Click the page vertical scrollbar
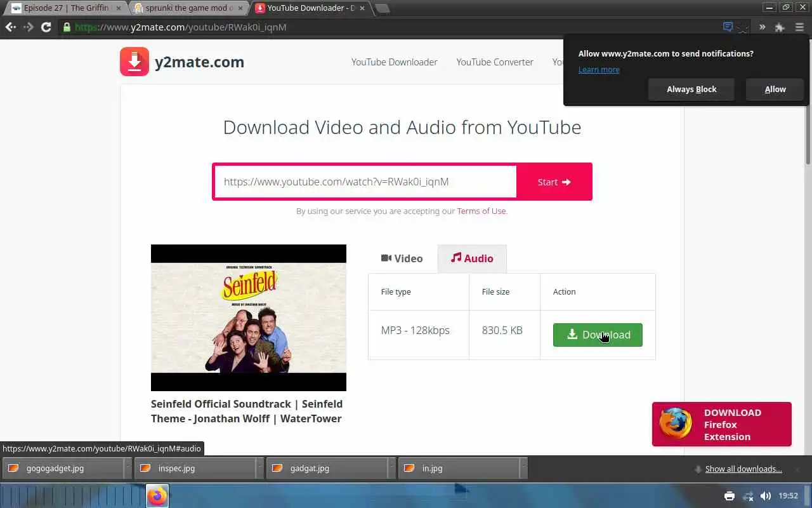The width and height of the screenshot is (812, 508). pos(808,102)
